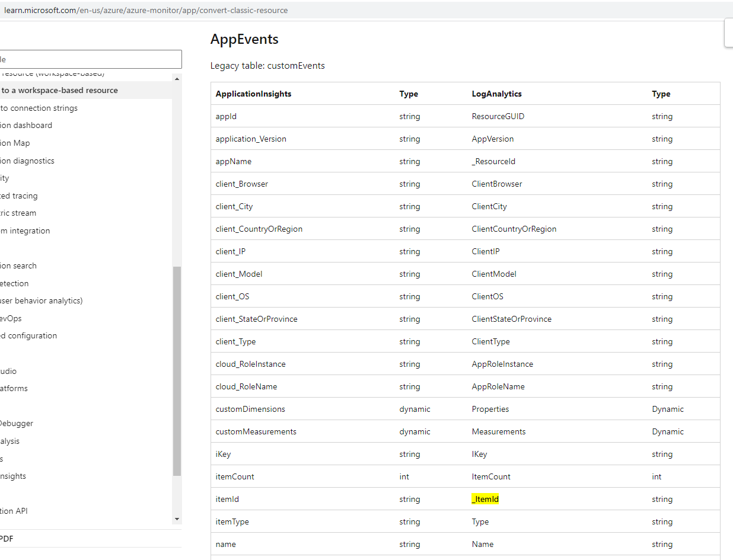
Task: Open the 'nsights' sidebar entry
Action: pyautogui.click(x=13, y=476)
